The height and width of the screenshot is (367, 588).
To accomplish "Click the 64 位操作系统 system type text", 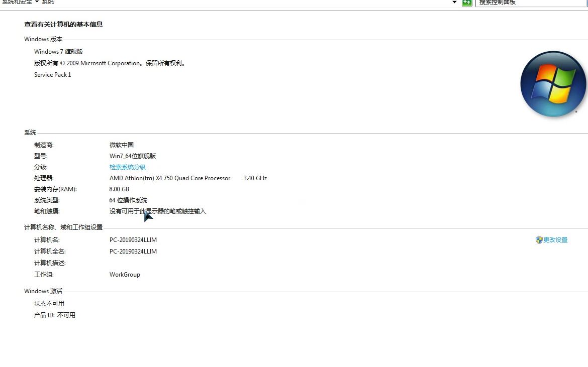I will click(128, 200).
